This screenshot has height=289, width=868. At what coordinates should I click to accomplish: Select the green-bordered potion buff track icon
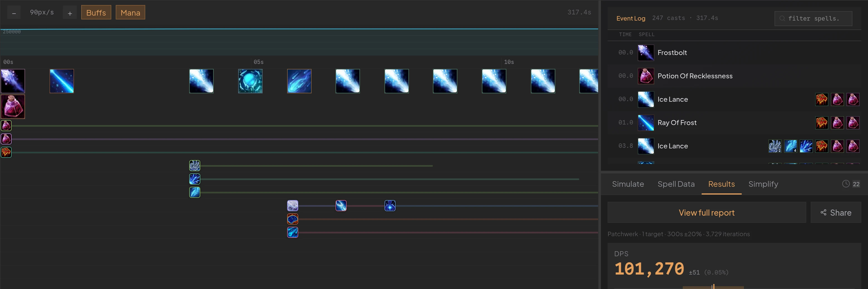(x=6, y=126)
